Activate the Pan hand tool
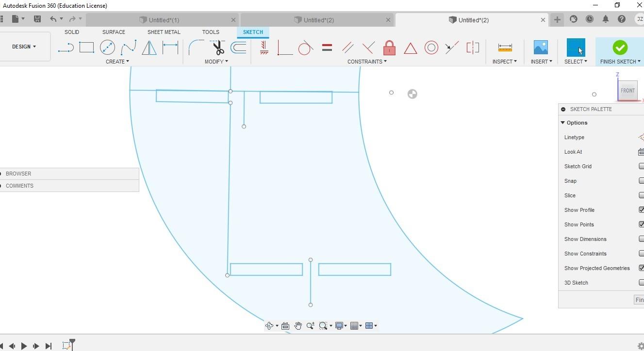644x351 pixels. [x=298, y=326]
